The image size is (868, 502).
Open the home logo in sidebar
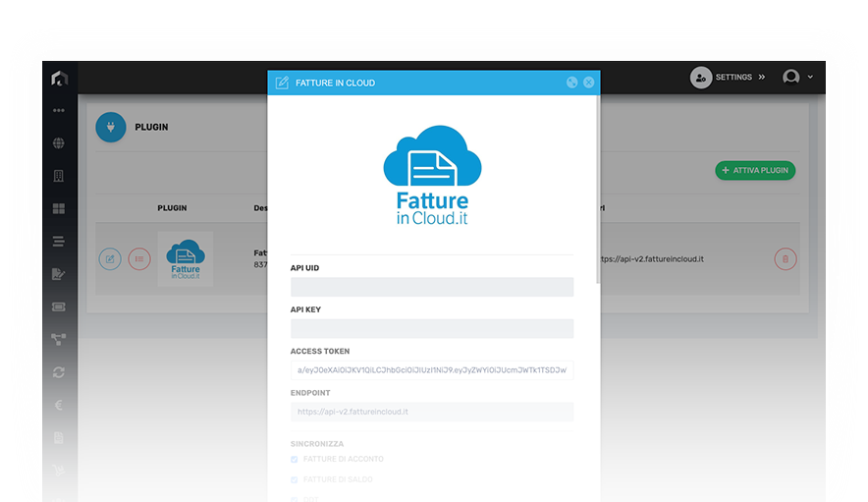pos(59,79)
